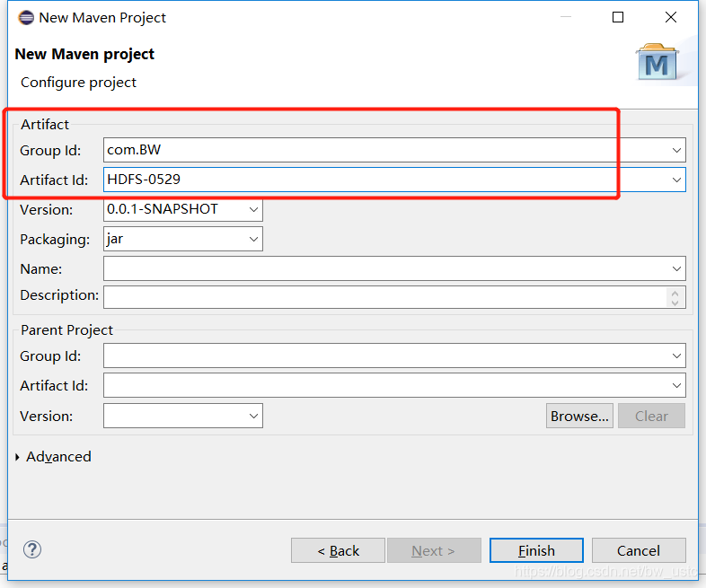
Task: Click the Eclipse icon in title bar
Action: pos(26,18)
